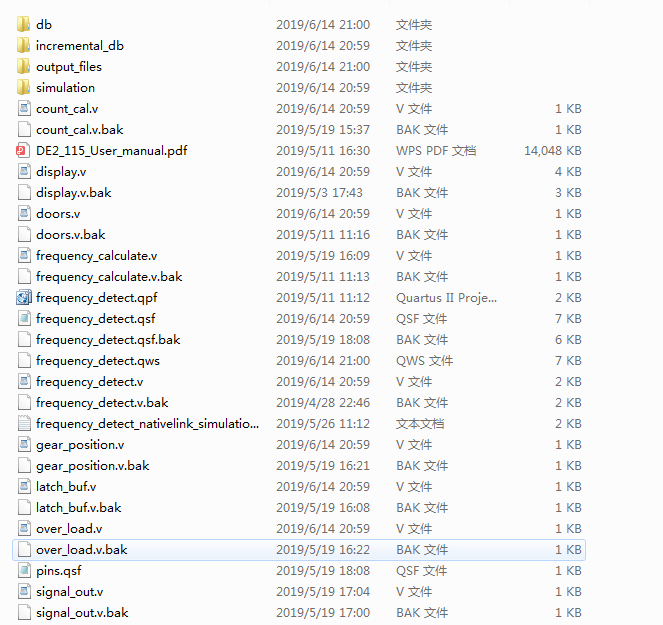The image size is (663, 625).
Task: Click the frequency_detect.v file name
Action: pos(90,381)
